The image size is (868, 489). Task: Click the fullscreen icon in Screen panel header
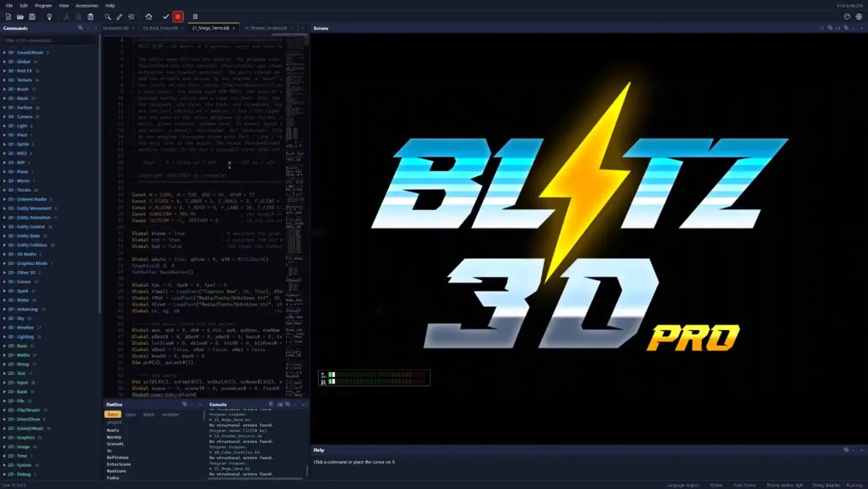point(821,28)
